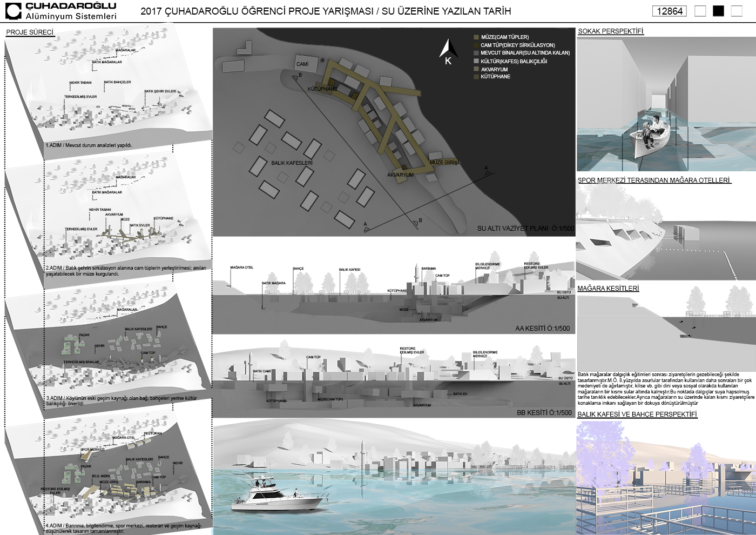756x535 pixels.
Task: Click the 'AA KESİTİ Ö:1/500' caption
Action: click(x=542, y=329)
